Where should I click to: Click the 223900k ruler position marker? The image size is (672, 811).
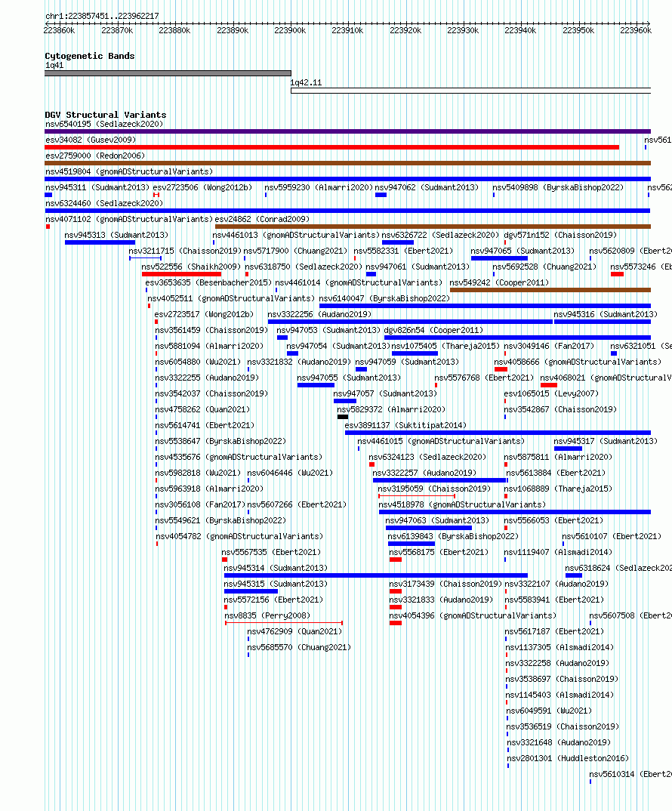[x=290, y=30]
